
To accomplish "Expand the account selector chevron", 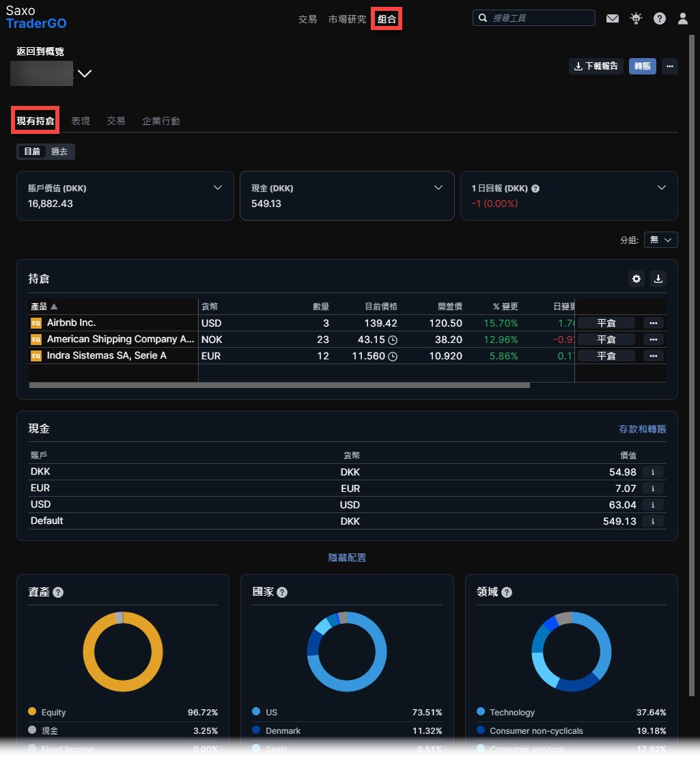I will (85, 73).
